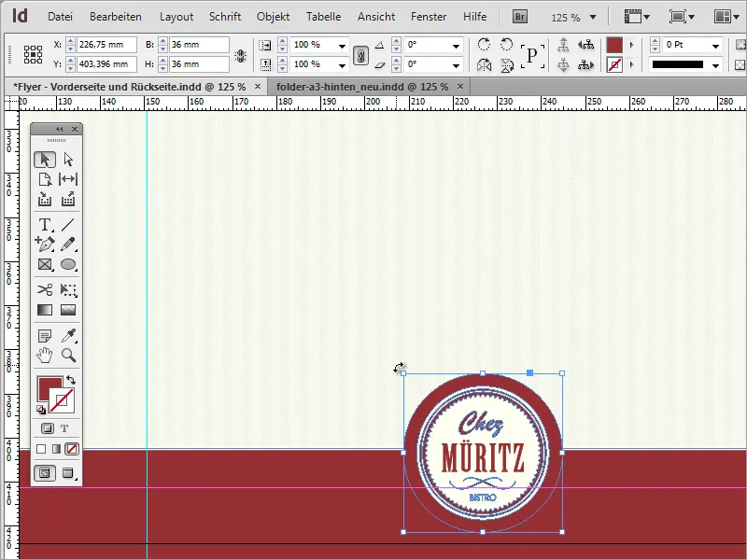Choose the Rectangle Frame tool
This screenshot has height=560, width=747.
tap(45, 264)
